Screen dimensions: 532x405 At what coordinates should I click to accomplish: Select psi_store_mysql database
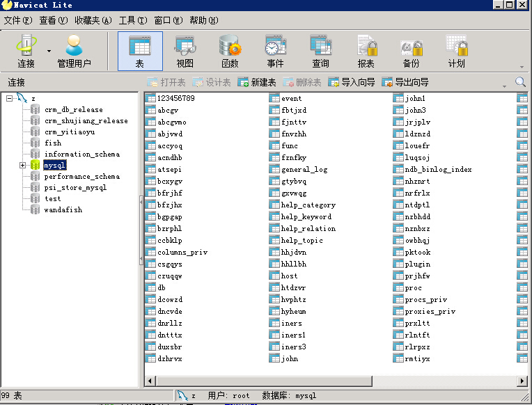[75, 188]
